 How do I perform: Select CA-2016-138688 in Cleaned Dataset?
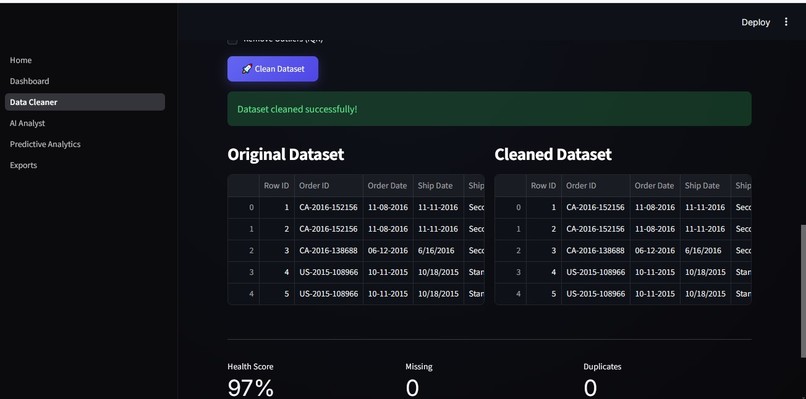(596, 250)
